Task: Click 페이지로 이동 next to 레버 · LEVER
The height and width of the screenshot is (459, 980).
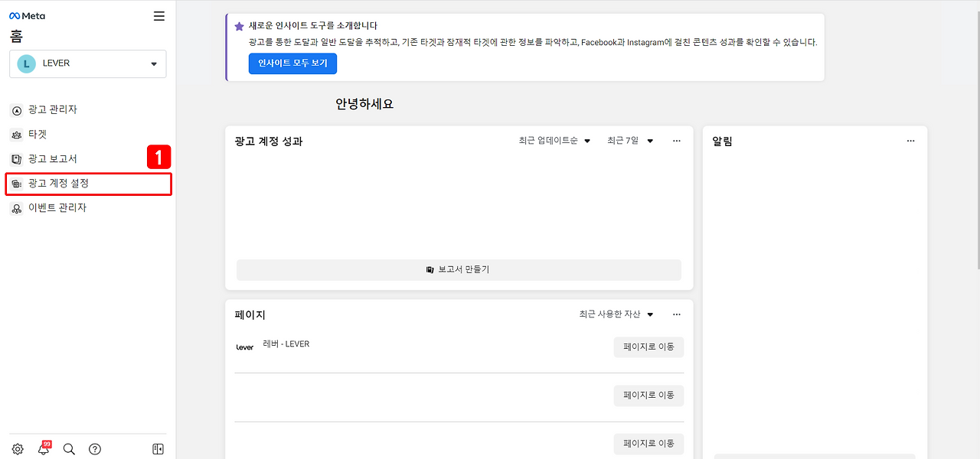Action: coord(648,347)
